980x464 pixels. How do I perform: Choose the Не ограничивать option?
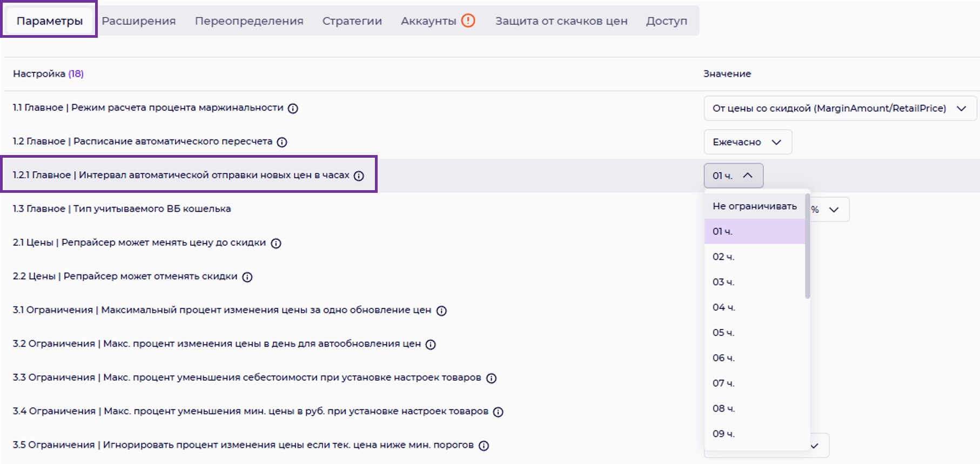coord(754,206)
